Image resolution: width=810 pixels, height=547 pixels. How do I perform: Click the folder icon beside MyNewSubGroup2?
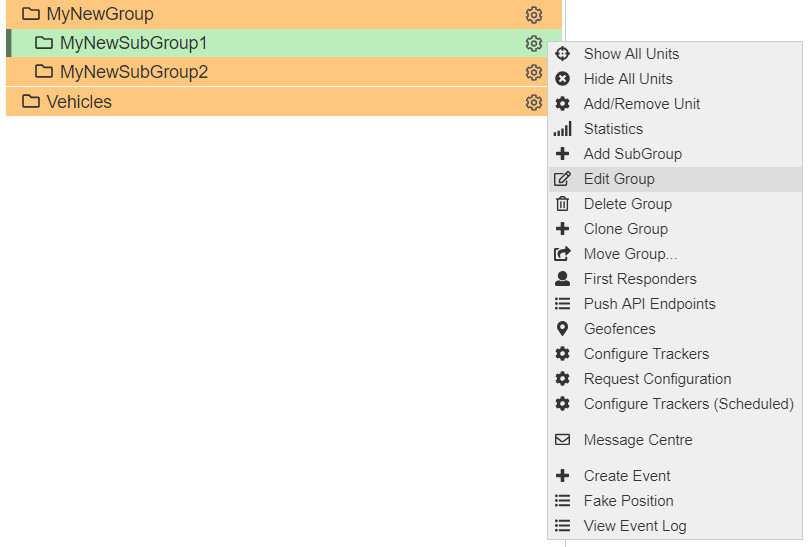(44, 72)
